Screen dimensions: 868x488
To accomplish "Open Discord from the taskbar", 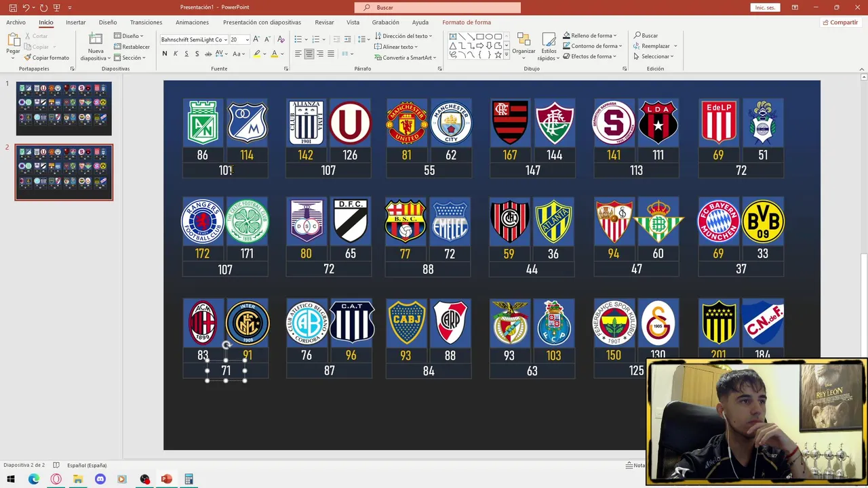I will (x=100, y=479).
